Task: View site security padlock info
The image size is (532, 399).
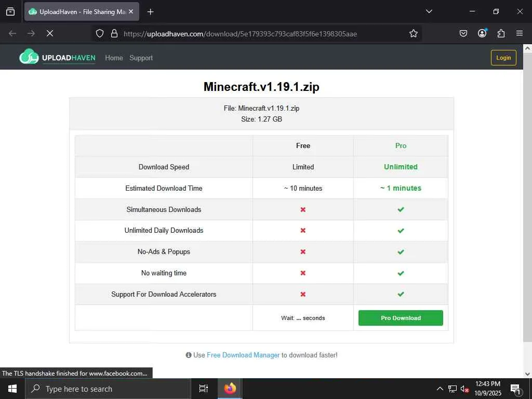Action: 114,33
